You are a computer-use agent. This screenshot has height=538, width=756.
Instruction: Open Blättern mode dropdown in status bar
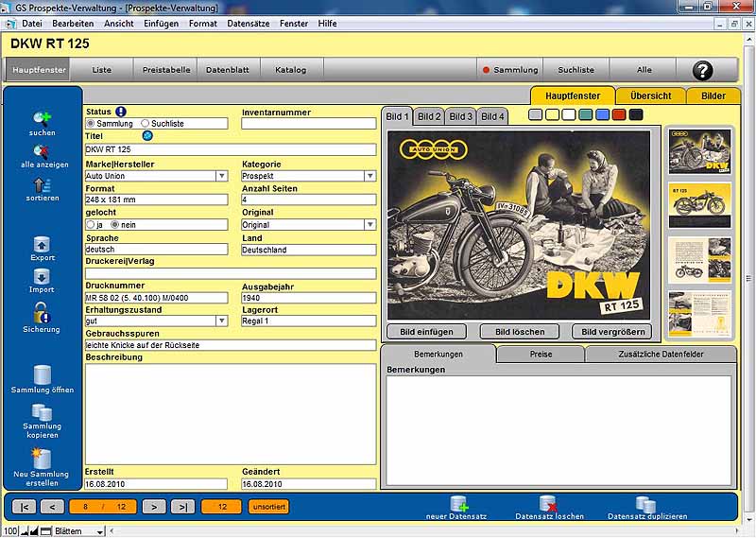(100, 531)
